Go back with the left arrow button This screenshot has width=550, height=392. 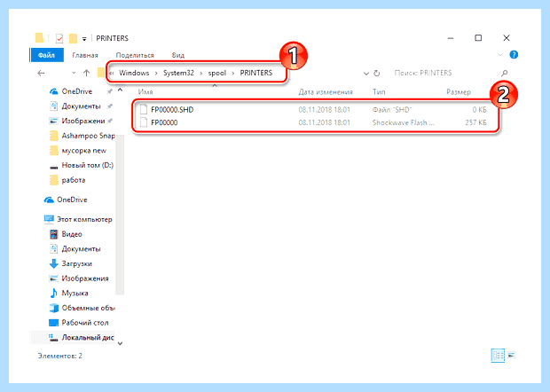(41, 73)
